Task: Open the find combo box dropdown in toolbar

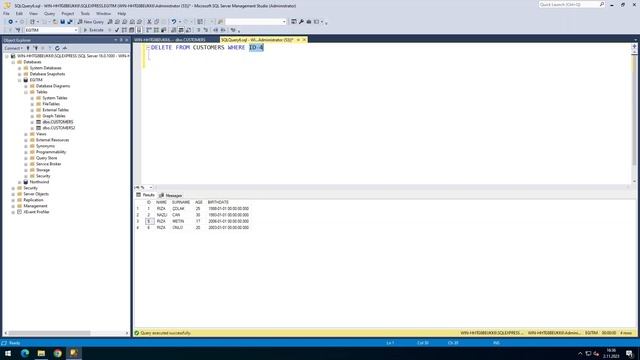Action: pyautogui.click(x=284, y=22)
